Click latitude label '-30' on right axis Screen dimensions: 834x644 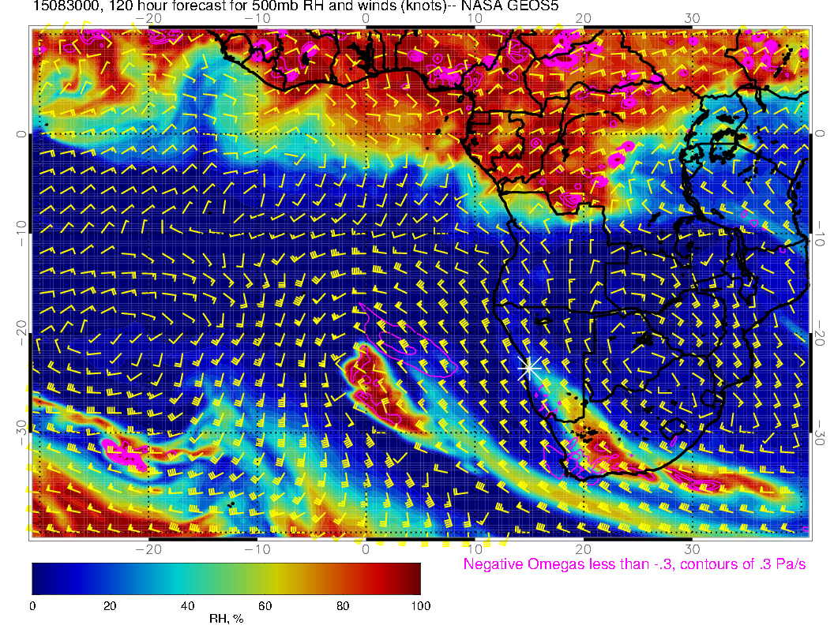tap(820, 432)
